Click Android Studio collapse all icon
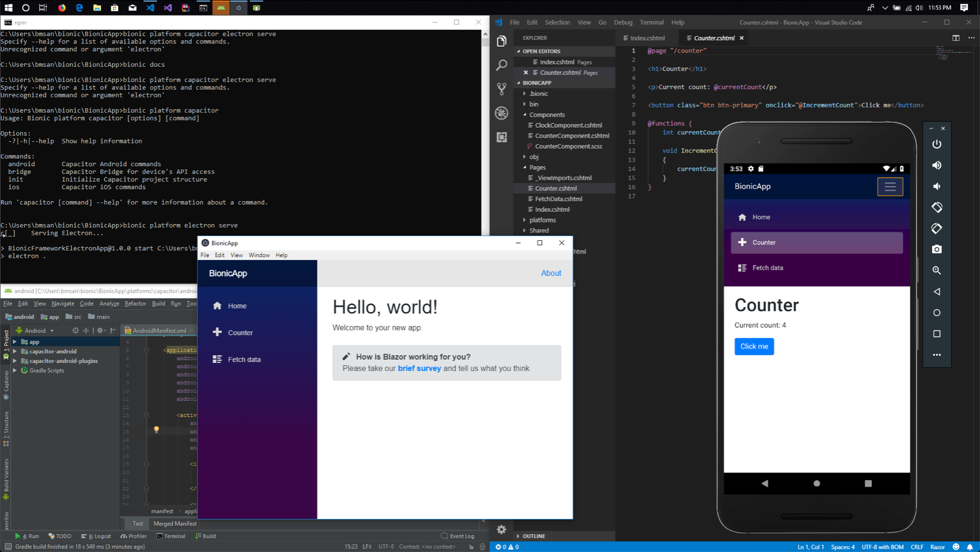Screen dimensions: 980x552 tap(86, 331)
